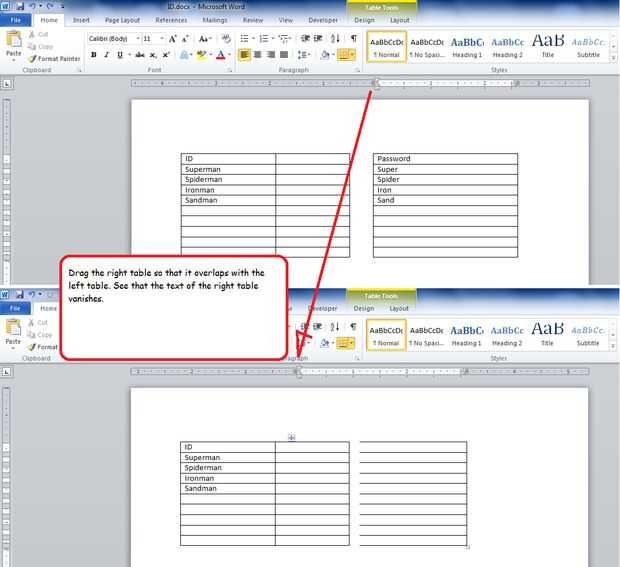Image resolution: width=620 pixels, height=567 pixels.
Task: Apply the No Spacing style in the upper window
Action: (x=427, y=47)
